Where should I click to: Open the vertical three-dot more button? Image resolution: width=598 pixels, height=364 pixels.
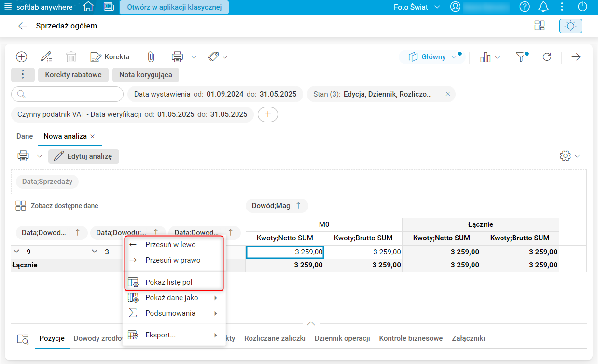tap(23, 75)
